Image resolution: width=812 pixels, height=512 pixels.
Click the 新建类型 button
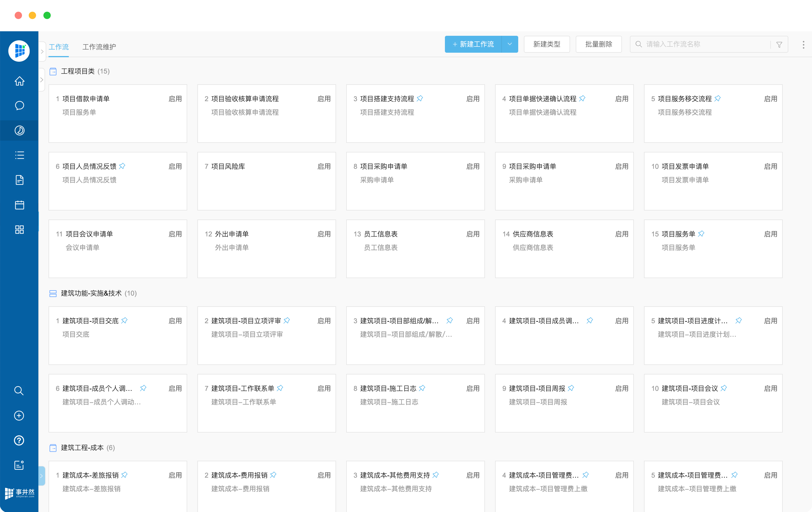point(546,44)
